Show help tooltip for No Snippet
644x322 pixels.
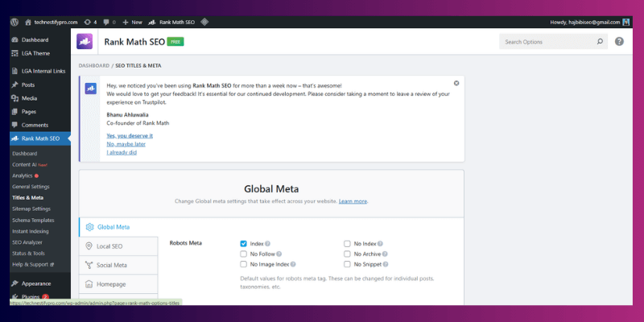tap(386, 264)
